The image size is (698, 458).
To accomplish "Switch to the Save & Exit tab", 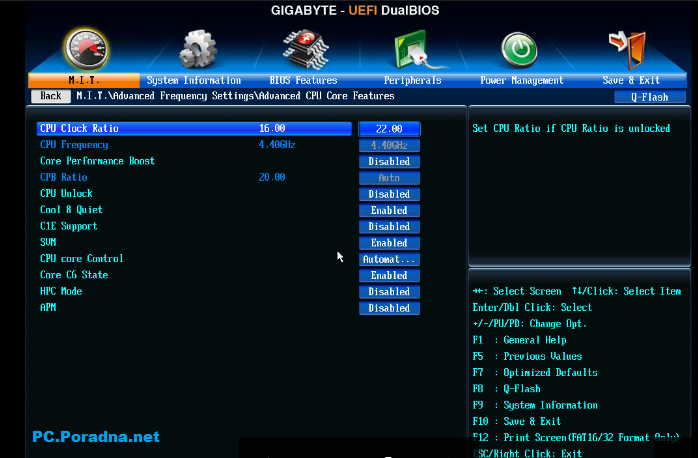I will [x=631, y=81].
